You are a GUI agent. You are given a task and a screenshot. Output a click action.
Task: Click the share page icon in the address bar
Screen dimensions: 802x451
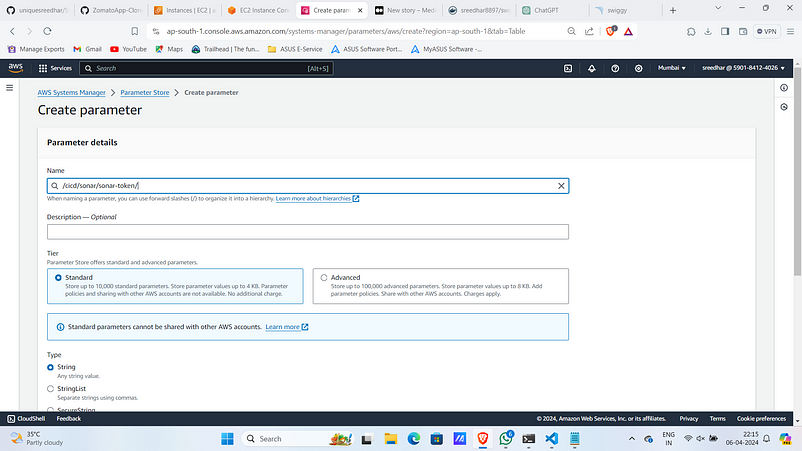coord(589,31)
